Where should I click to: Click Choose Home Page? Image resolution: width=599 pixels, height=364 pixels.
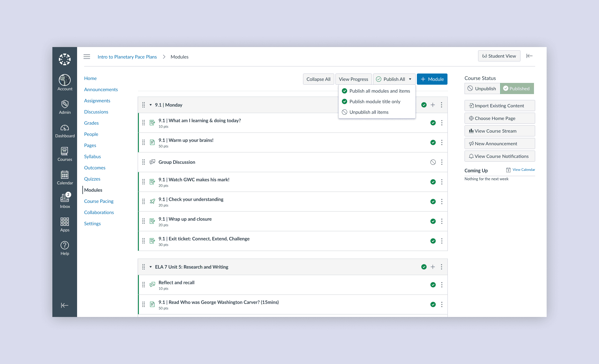(x=500, y=118)
